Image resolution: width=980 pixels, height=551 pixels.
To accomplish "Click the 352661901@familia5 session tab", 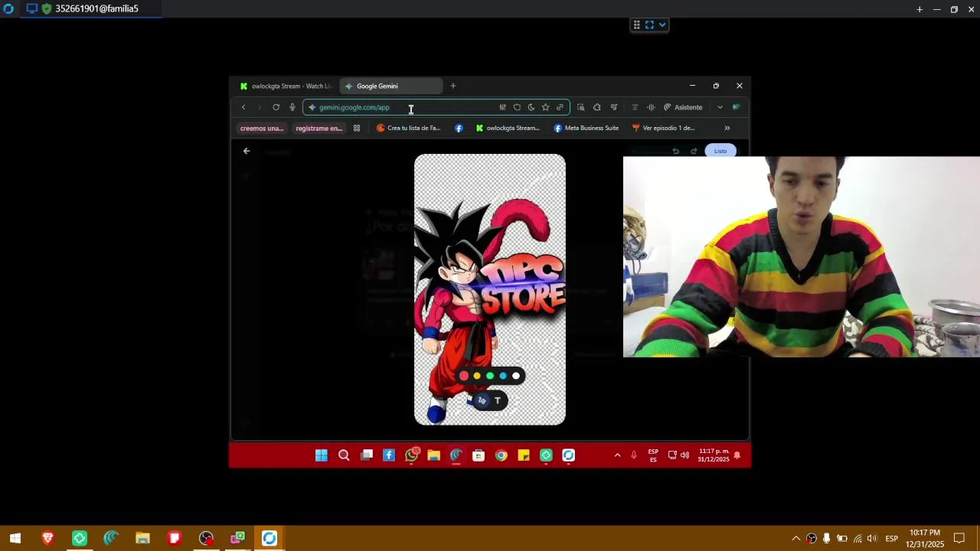I will [x=92, y=9].
